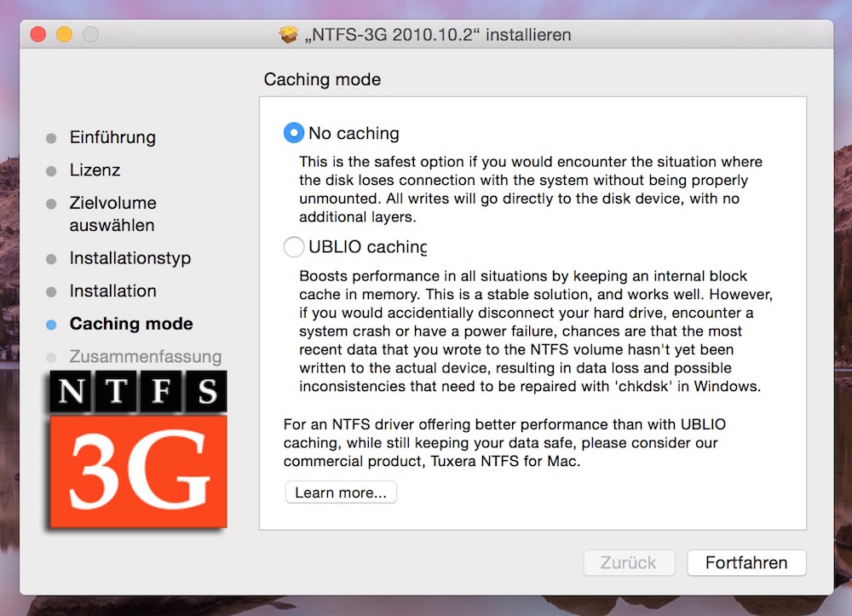
Task: Click Fortfahren to continue installation
Action: pyautogui.click(x=746, y=562)
